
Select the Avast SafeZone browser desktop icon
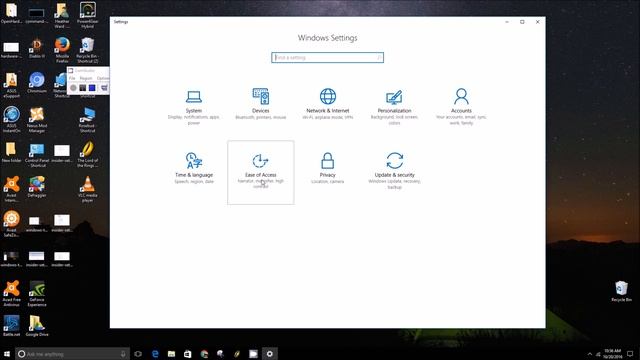click(11, 224)
